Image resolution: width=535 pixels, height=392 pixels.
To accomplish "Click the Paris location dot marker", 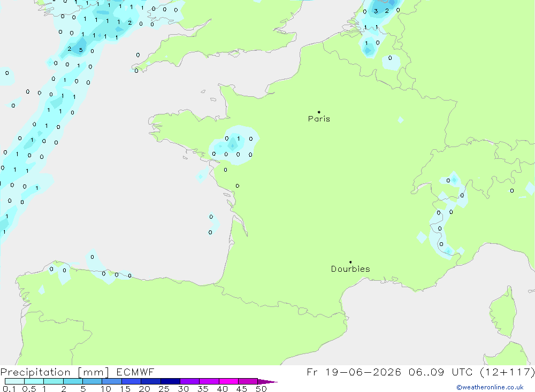I will tap(319, 112).
